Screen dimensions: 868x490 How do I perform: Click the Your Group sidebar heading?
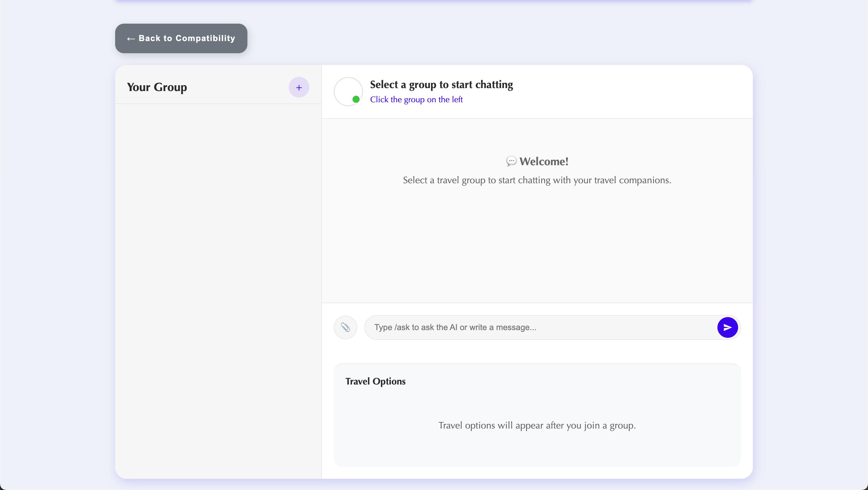pyautogui.click(x=157, y=87)
